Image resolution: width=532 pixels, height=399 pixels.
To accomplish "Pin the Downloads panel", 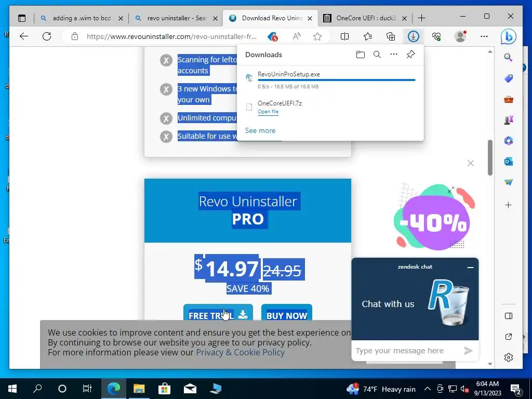I will click(x=410, y=54).
